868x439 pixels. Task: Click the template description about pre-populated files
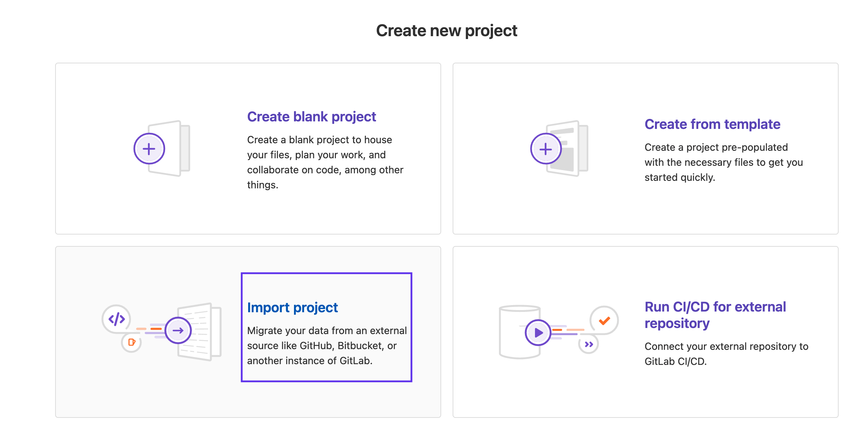click(723, 162)
